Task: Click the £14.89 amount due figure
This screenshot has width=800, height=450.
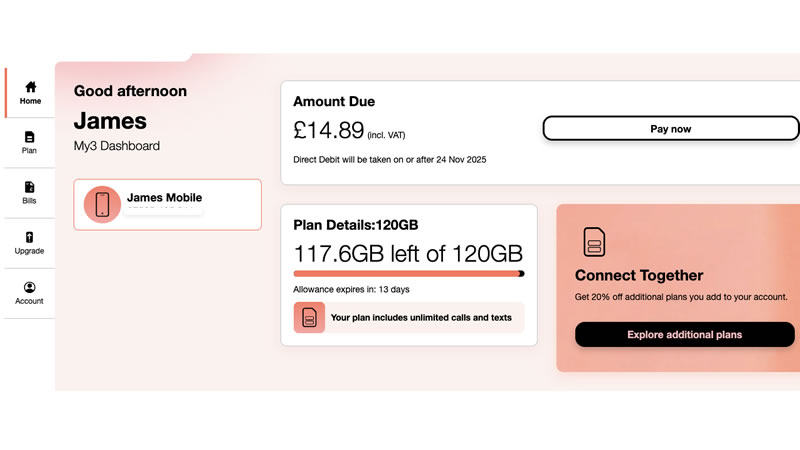Action: [328, 130]
